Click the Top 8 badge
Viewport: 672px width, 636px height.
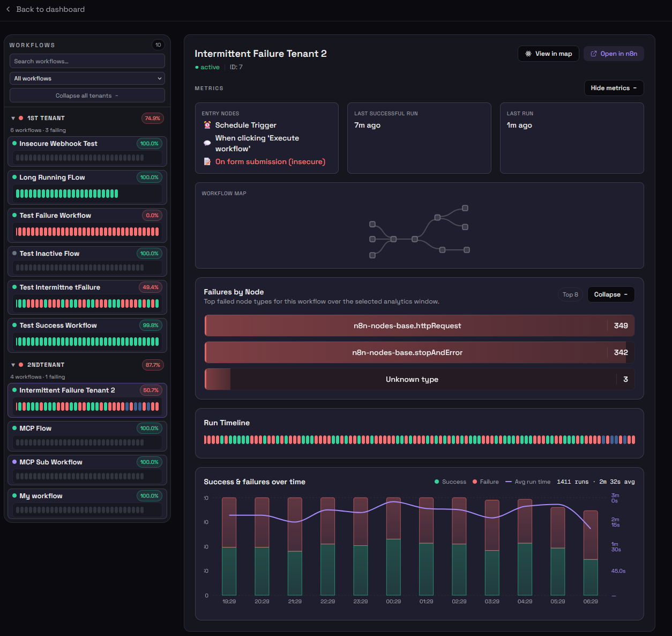tap(570, 294)
